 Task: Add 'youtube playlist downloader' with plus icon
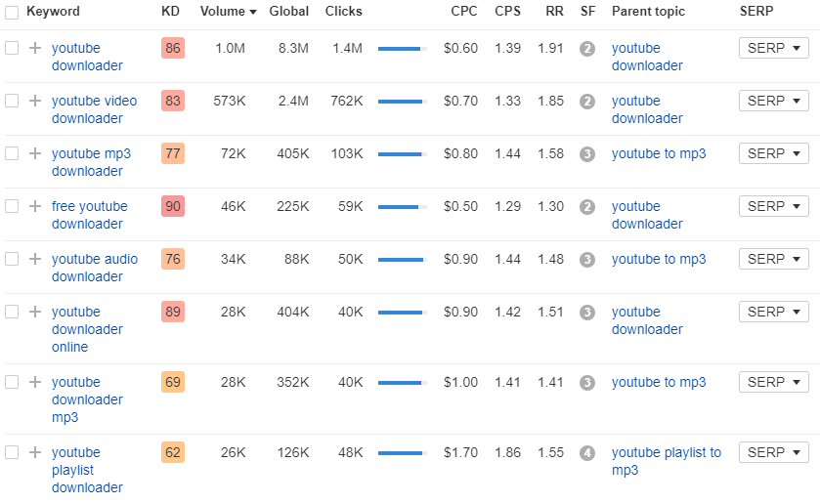pos(35,452)
